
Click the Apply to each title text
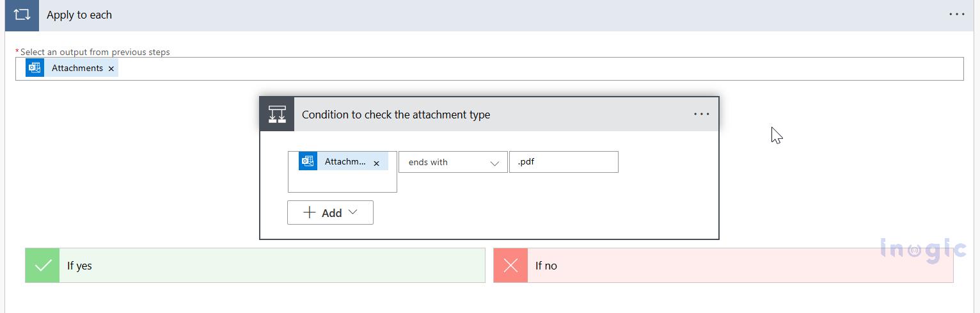pos(79,15)
